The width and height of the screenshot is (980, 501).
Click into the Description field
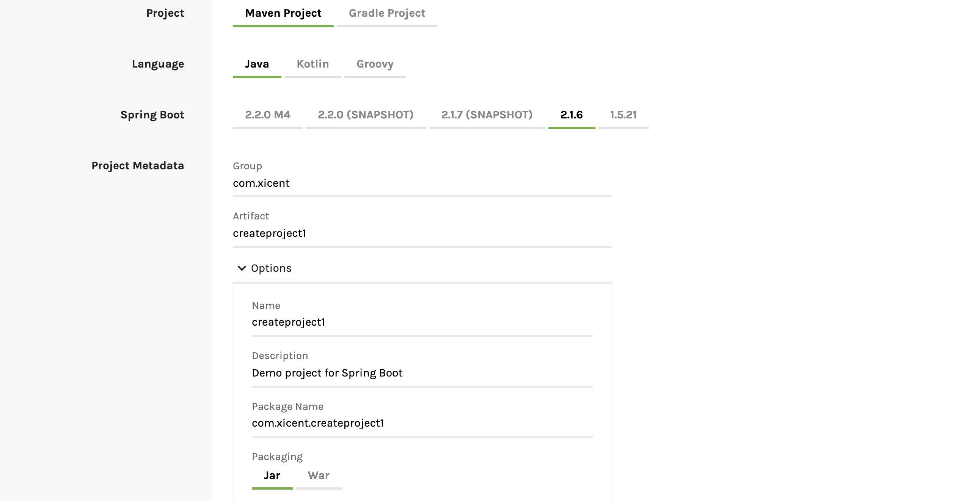(422, 373)
